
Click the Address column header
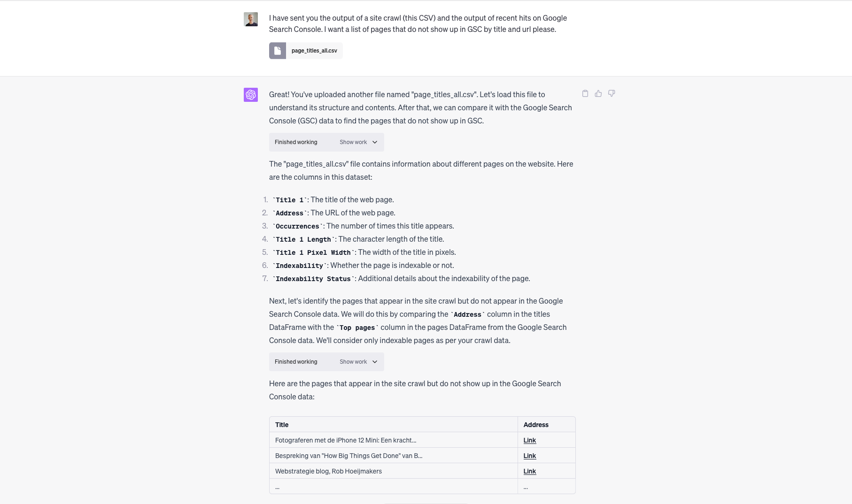pyautogui.click(x=536, y=425)
